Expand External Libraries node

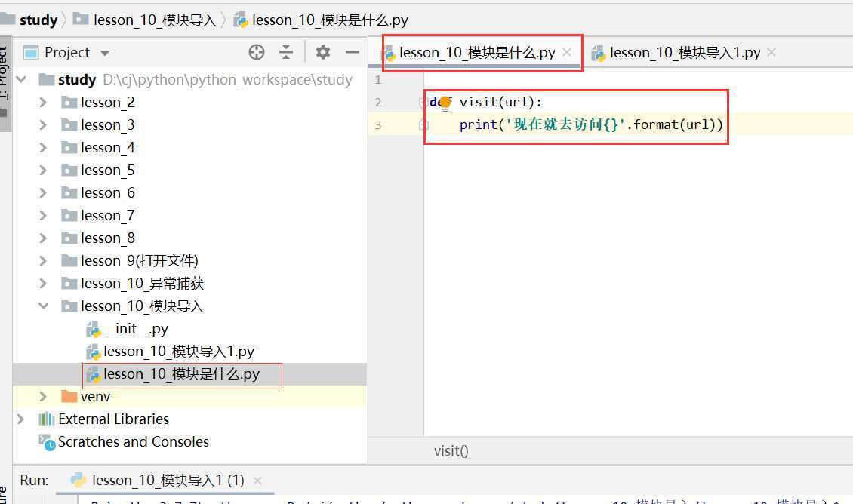(x=20, y=419)
